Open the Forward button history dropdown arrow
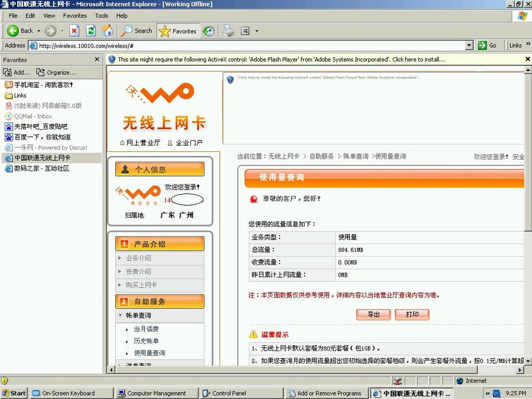Image resolution: width=532 pixels, height=399 pixels. pyautogui.click(x=63, y=31)
